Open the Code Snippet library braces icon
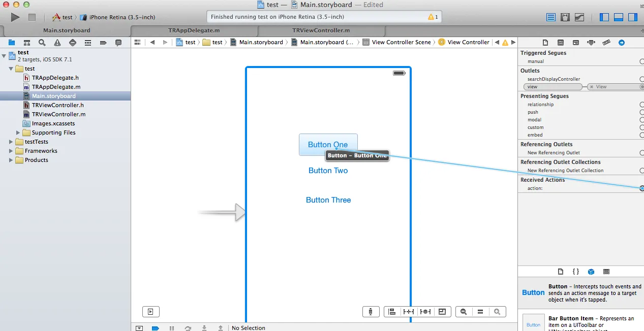 576,272
